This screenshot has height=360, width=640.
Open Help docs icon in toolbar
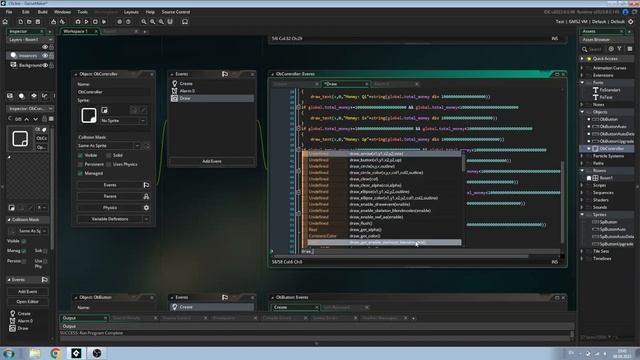128,22
